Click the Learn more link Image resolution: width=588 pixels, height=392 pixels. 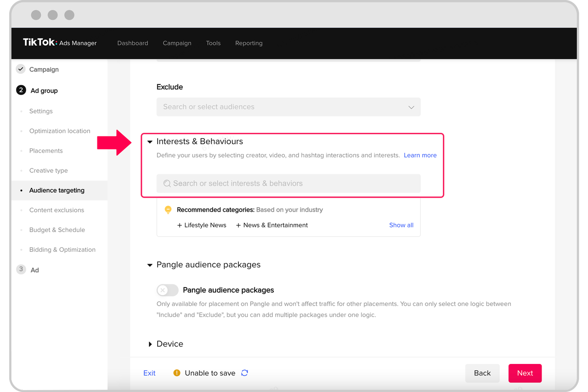(x=420, y=155)
